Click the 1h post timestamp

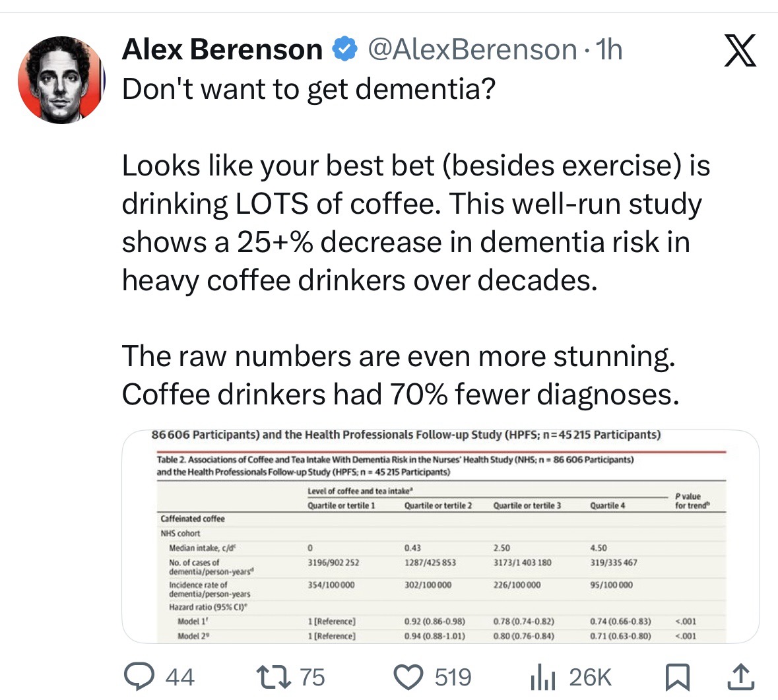click(608, 49)
